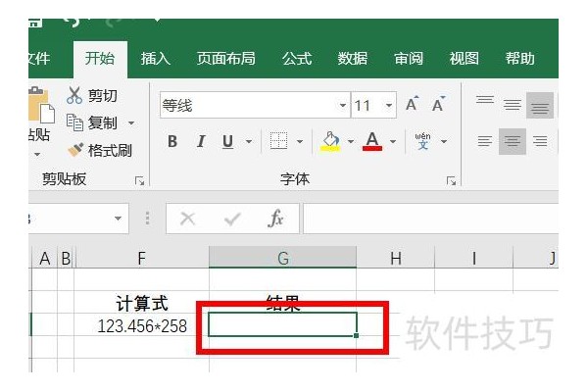The width and height of the screenshot is (588, 392).
Task: Open the fill color dropdown arrow
Action: pos(351,142)
